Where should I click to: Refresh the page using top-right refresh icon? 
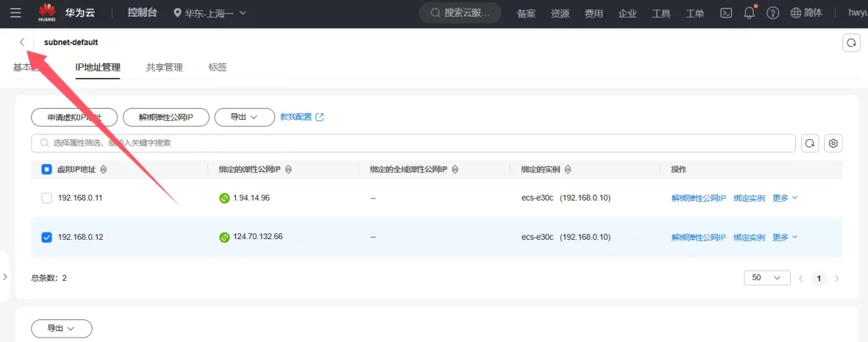coord(851,43)
